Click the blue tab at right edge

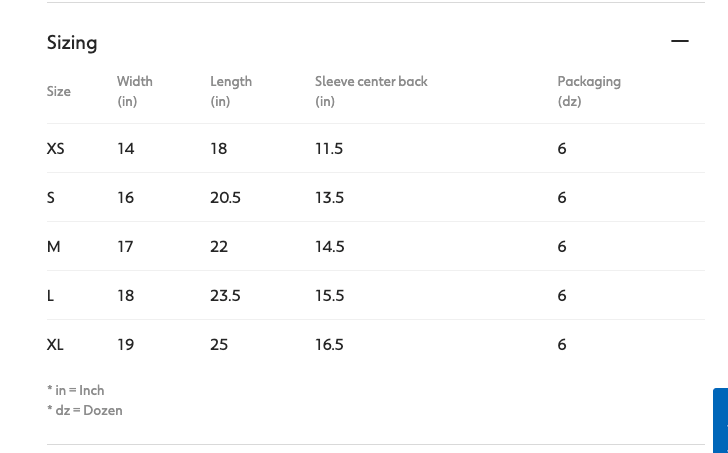(721, 420)
